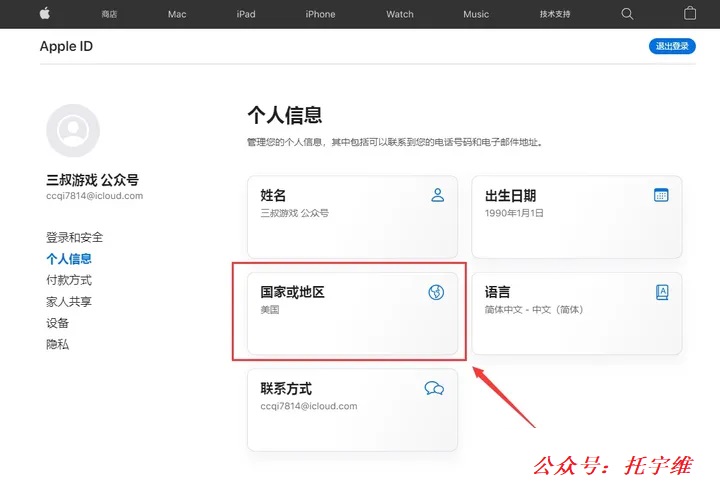Click the 美国 region value
The height and width of the screenshot is (489, 720).
click(270, 309)
